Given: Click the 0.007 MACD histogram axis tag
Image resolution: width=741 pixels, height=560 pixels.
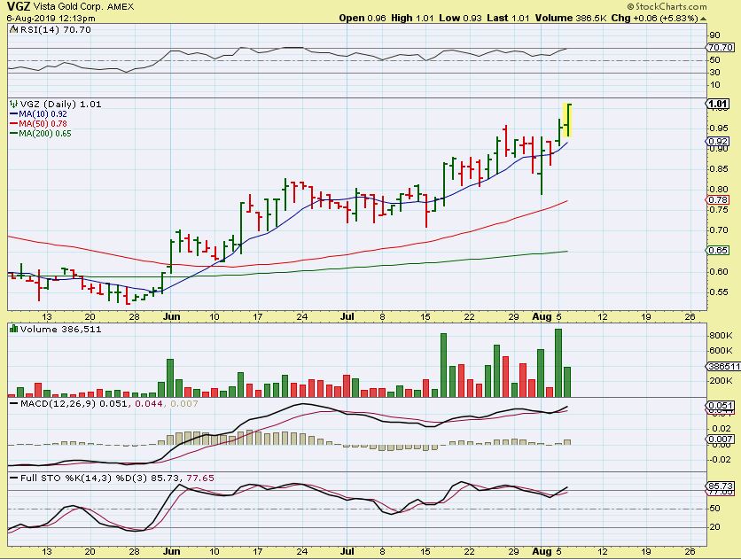Looking at the screenshot, I should point(721,439).
